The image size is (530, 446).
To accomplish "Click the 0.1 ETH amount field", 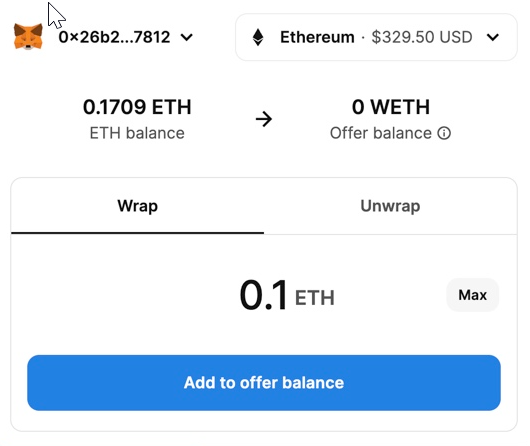I will coord(263,295).
